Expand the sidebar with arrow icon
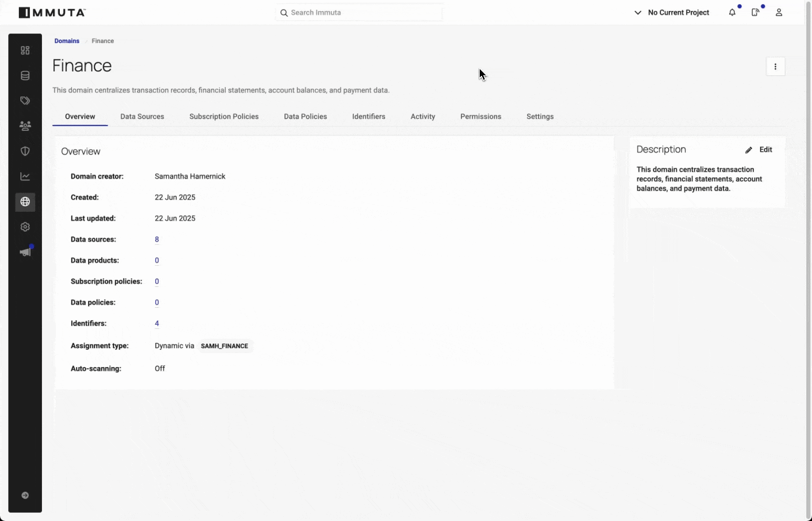Screen dimensions: 812x521 pos(25,495)
